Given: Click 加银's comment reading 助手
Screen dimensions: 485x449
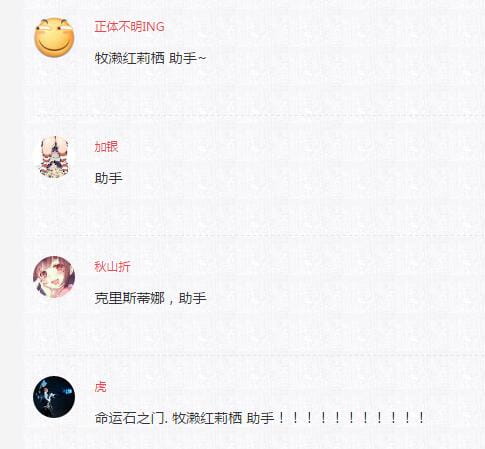Looking at the screenshot, I should click(109, 178).
